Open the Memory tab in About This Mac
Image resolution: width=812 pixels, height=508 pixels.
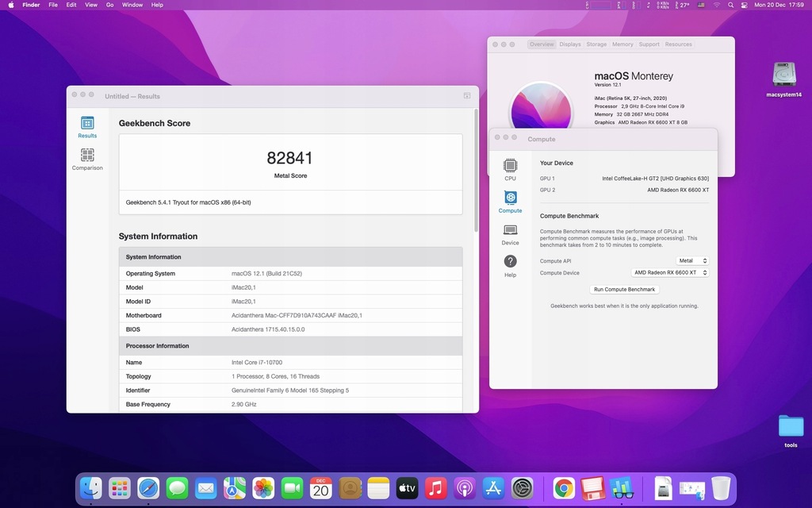pos(622,44)
